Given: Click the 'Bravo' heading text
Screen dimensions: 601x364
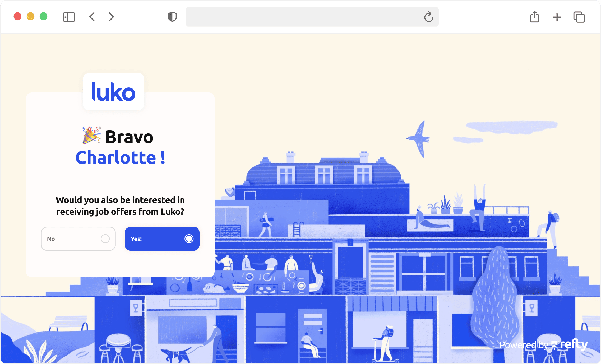Looking at the screenshot, I should [x=129, y=137].
